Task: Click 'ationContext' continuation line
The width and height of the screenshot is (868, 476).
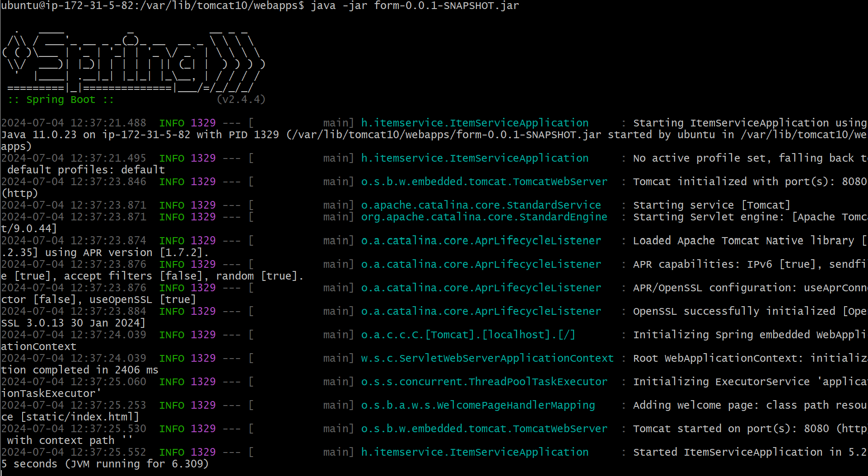Action: [39, 346]
